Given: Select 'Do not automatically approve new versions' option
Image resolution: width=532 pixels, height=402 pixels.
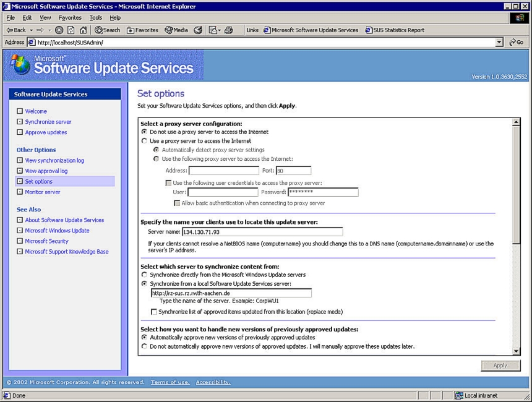Looking at the screenshot, I should [x=144, y=346].
